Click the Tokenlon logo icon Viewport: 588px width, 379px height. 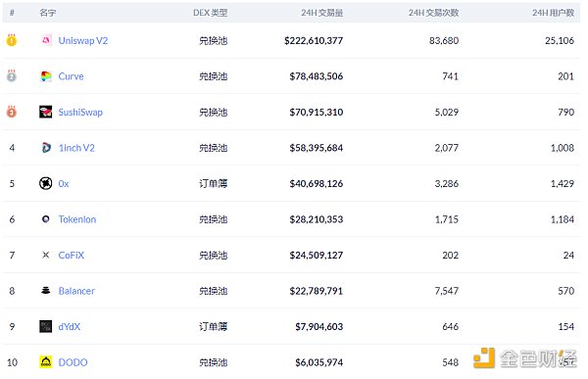[46, 219]
